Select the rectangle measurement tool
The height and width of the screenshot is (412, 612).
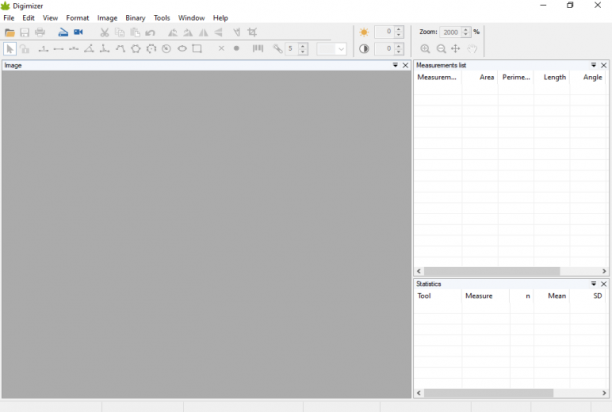197,49
